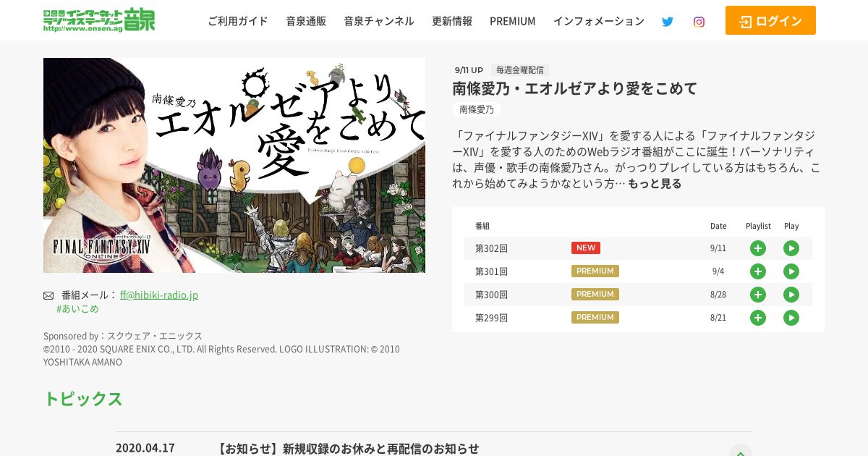
Task: Click the 番組 column header
Action: [x=482, y=226]
